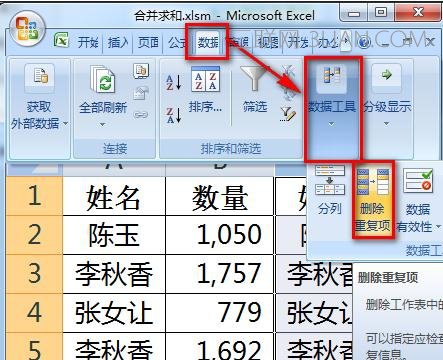This screenshot has height=360, width=443.
Task: Click the advanced filter pencil icon
Action: (x=288, y=114)
